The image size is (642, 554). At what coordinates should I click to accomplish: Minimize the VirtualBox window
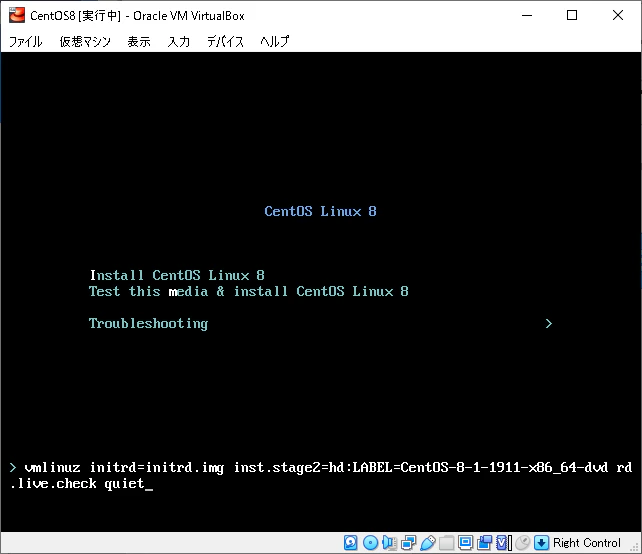coord(527,16)
